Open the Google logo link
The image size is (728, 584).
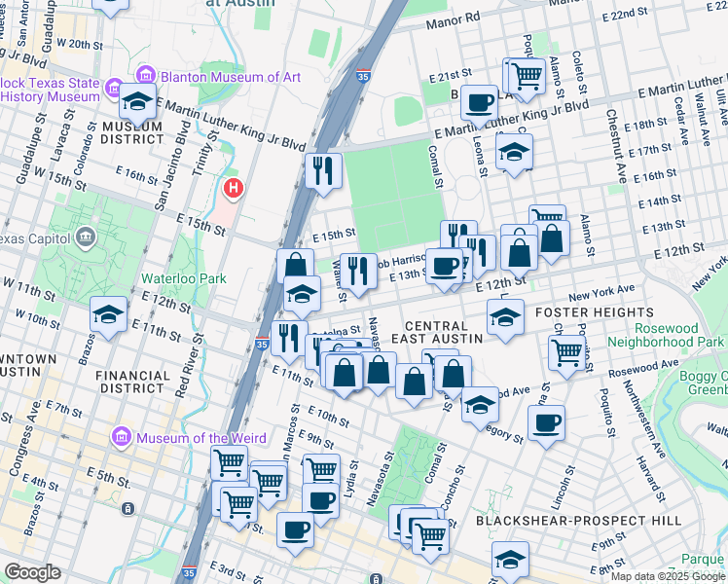(x=33, y=572)
